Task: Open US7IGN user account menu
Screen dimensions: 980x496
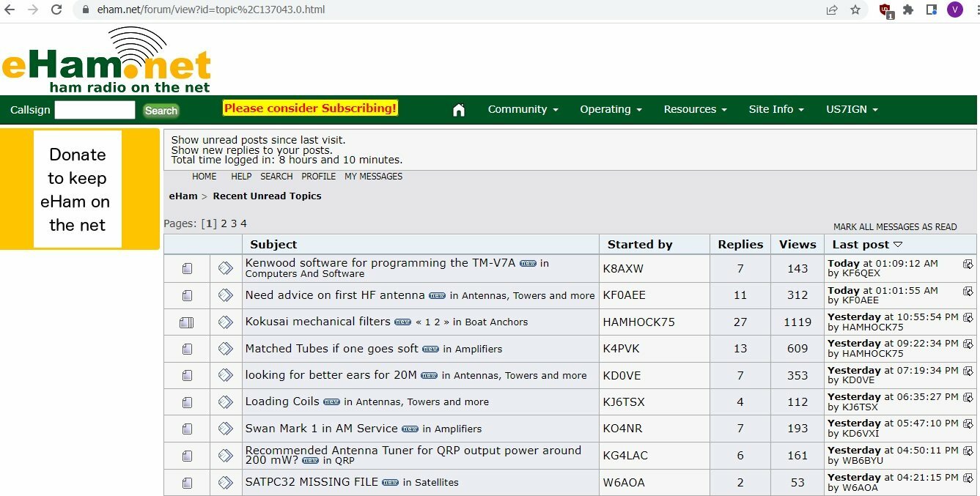Action: coord(851,109)
